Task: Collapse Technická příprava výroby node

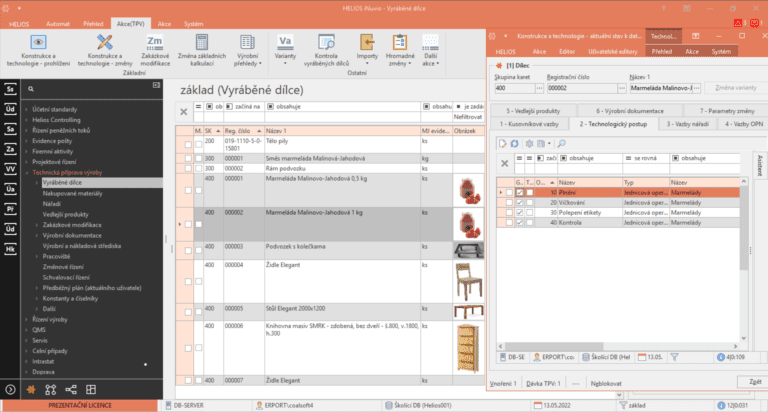Action: (26, 172)
